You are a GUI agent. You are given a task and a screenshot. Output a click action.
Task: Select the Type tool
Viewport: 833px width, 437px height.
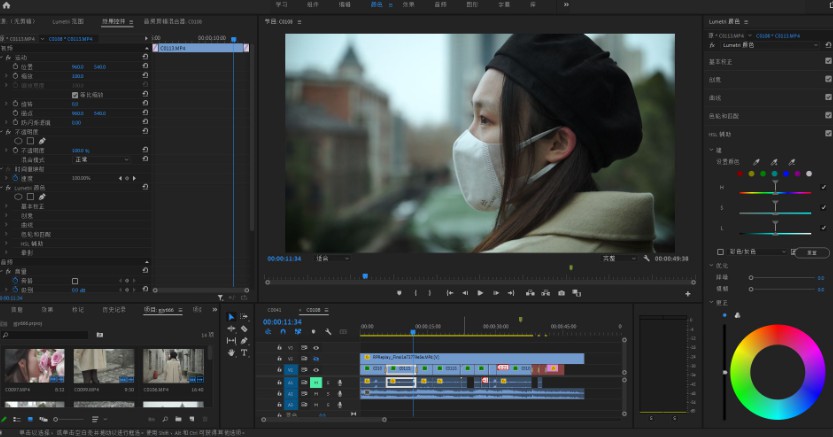[244, 352]
